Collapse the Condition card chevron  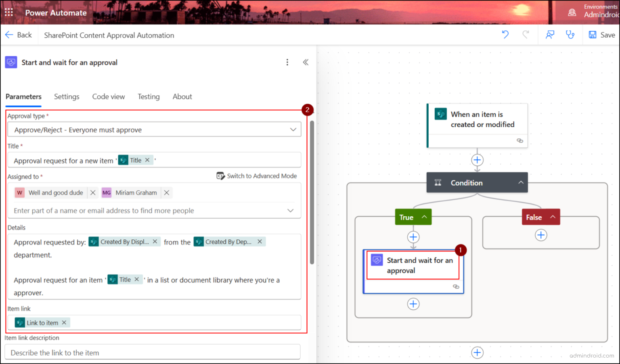coord(521,182)
